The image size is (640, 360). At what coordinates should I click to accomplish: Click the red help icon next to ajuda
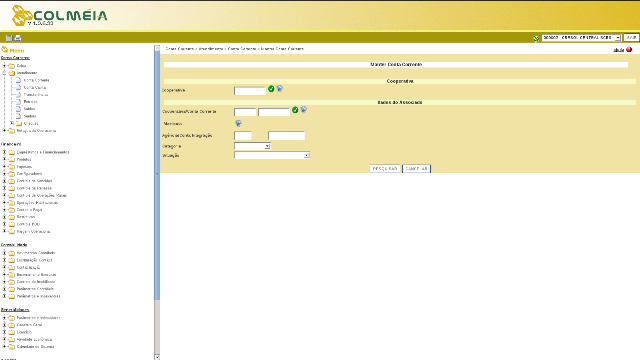coord(629,49)
